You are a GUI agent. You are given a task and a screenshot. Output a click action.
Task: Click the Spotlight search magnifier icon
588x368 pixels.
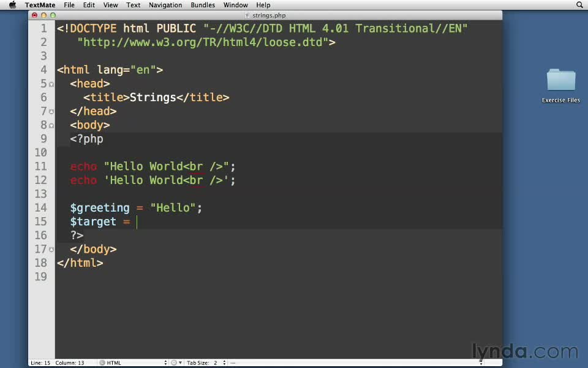[x=579, y=5]
